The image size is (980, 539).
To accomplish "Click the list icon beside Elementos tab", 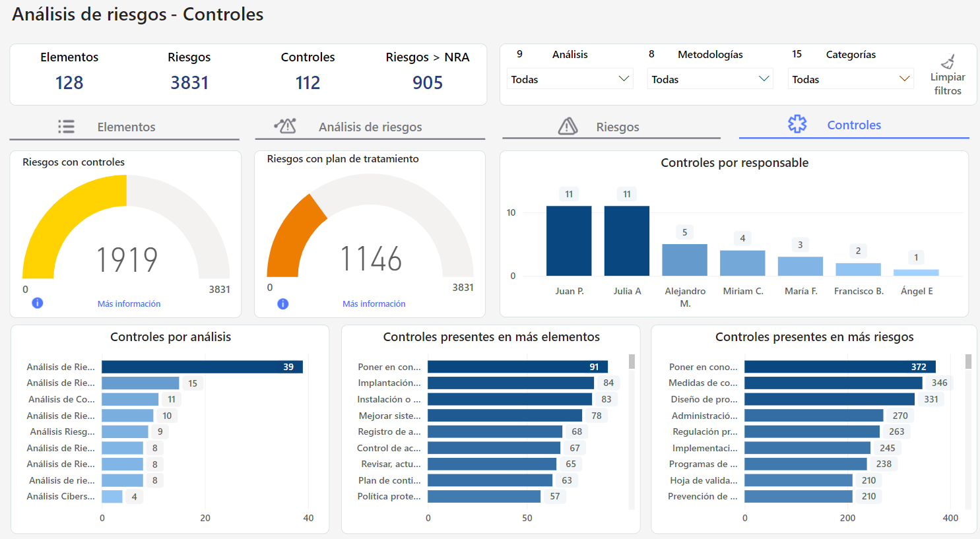I will point(66,127).
